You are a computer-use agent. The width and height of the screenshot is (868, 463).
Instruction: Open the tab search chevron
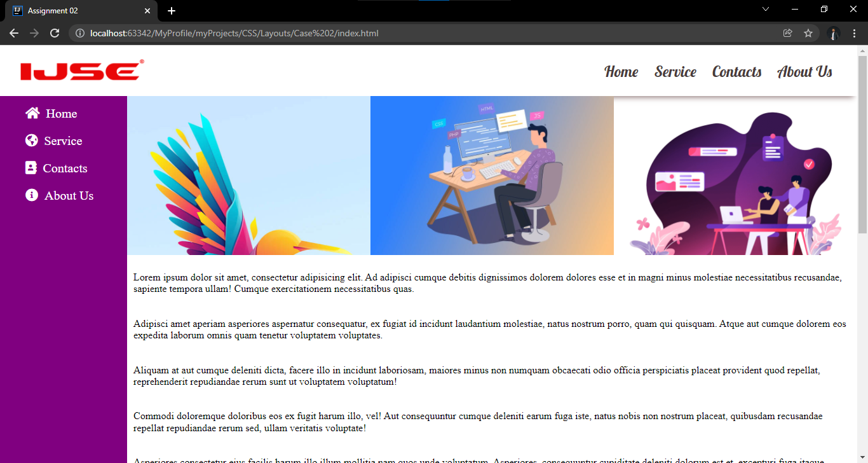click(766, 9)
